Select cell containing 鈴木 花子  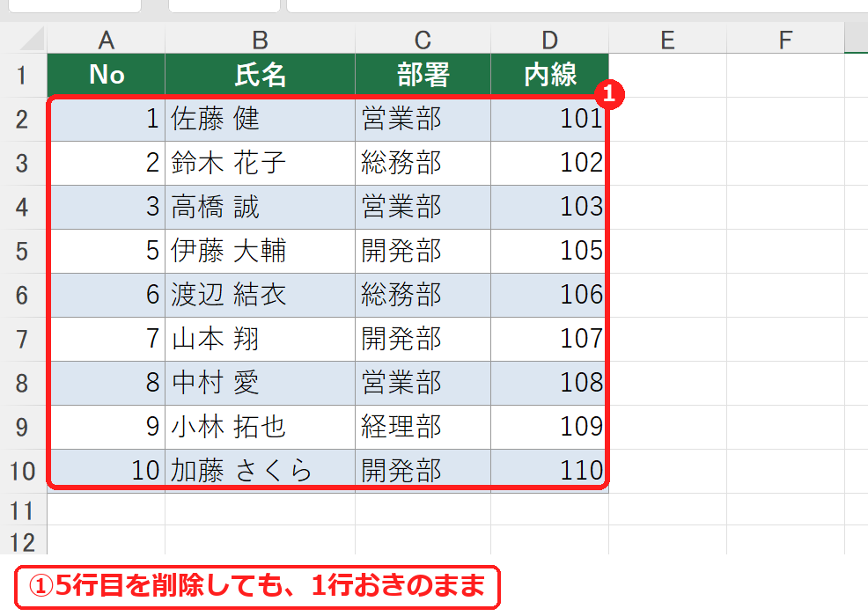(261, 164)
